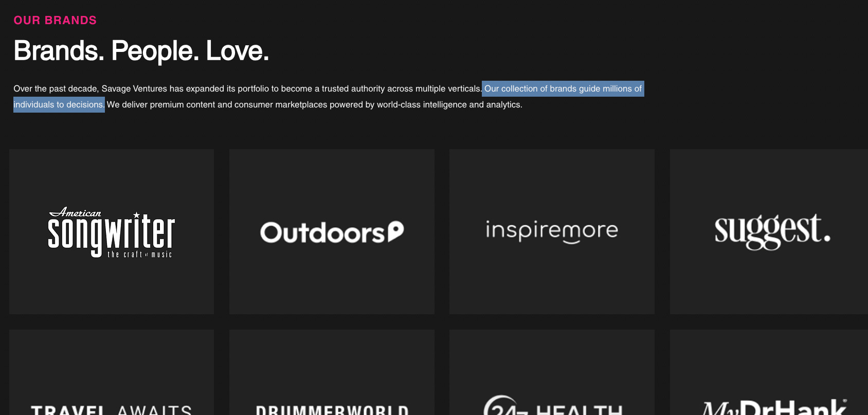The height and width of the screenshot is (415, 868).
Task: Open the American Songwriter brand card
Action: [112, 232]
